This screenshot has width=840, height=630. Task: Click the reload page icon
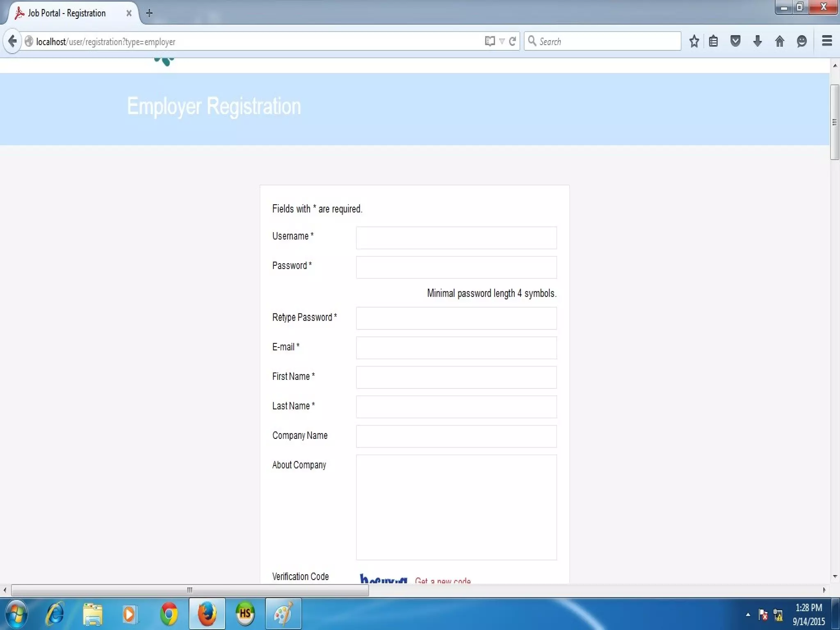click(x=513, y=41)
